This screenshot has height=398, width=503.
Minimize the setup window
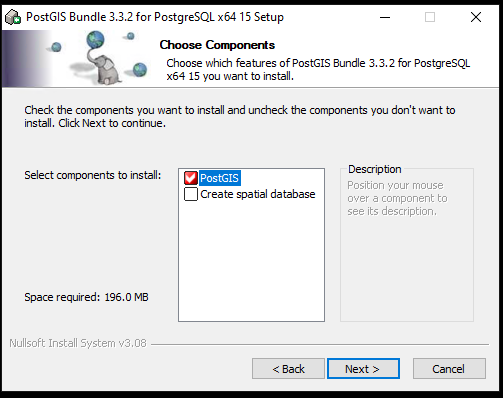coord(385,17)
